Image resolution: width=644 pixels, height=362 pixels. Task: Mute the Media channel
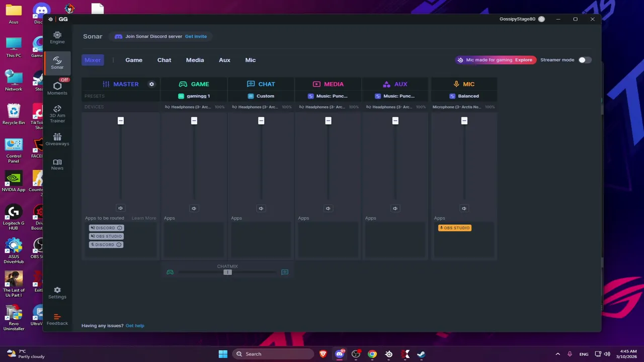(x=328, y=208)
